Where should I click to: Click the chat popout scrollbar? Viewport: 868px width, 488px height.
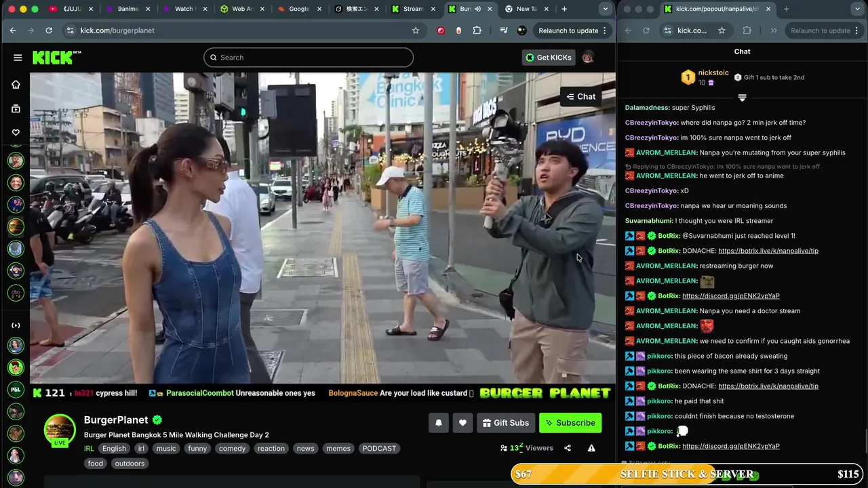865,443
